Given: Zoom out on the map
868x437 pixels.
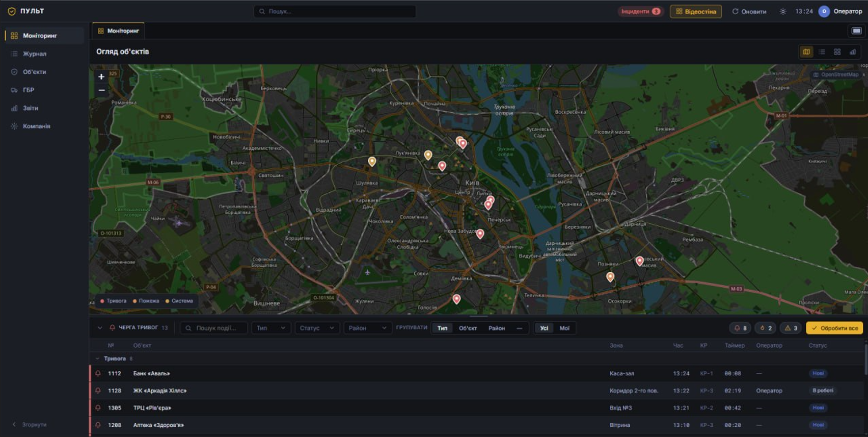Looking at the screenshot, I should pyautogui.click(x=101, y=90).
